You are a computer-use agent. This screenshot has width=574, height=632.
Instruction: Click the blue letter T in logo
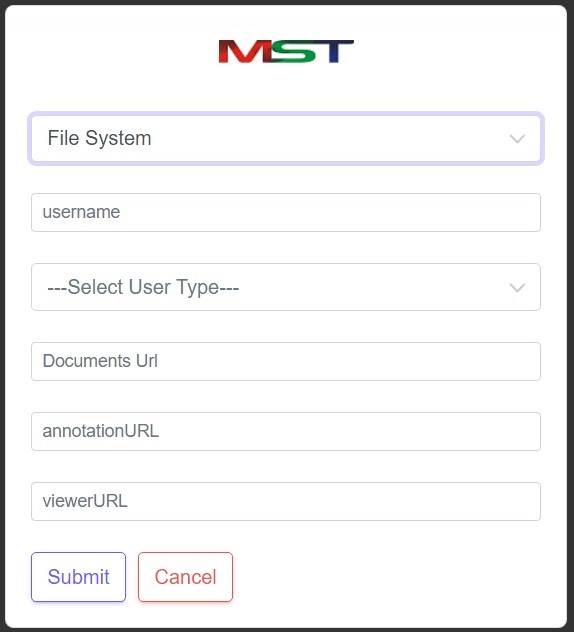(333, 51)
